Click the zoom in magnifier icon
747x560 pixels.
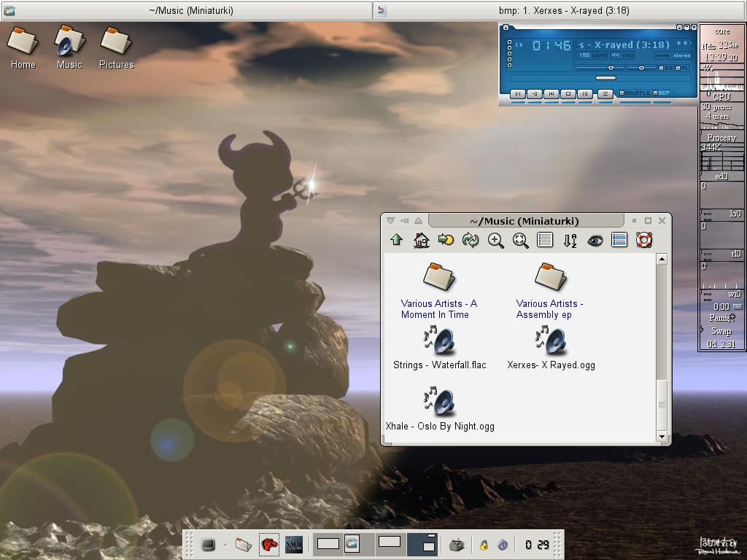tap(495, 240)
